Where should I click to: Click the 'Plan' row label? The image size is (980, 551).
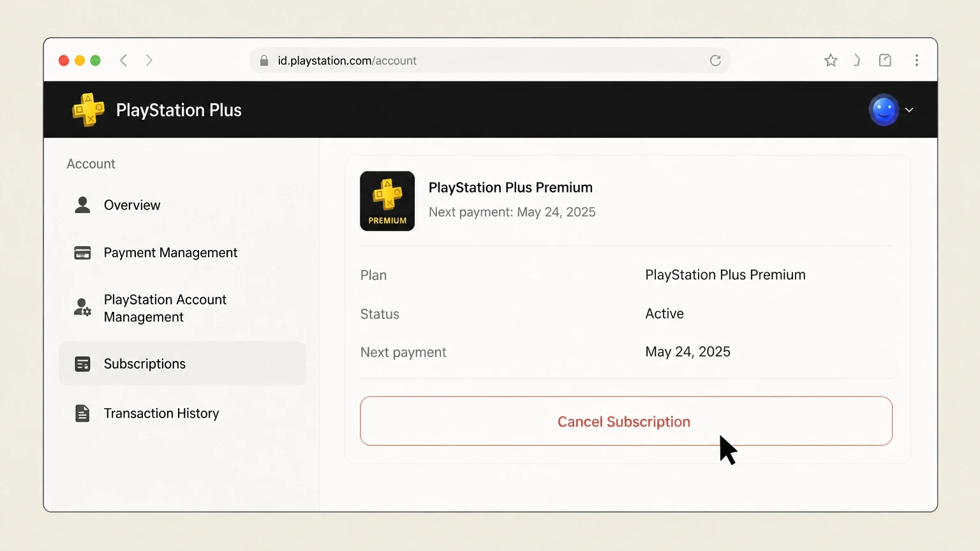[x=373, y=275]
